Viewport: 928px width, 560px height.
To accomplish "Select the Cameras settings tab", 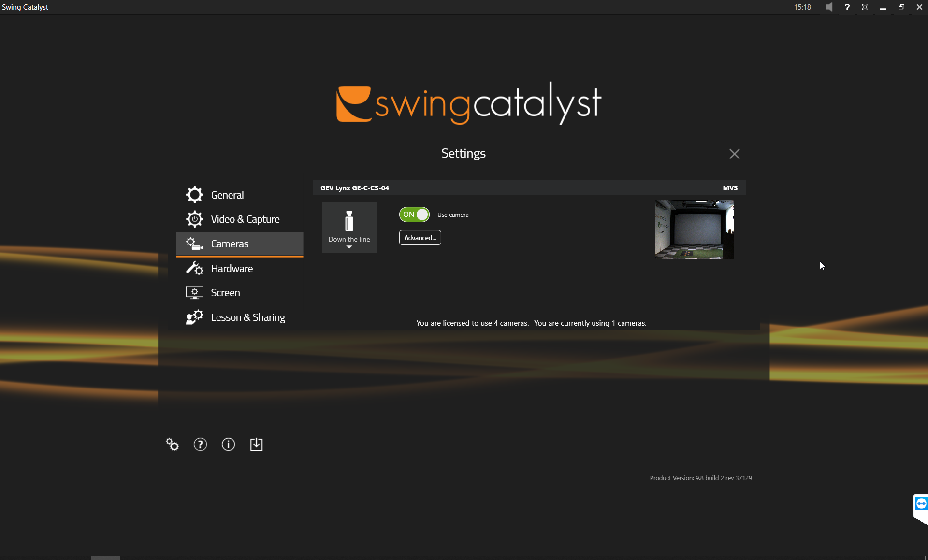I will point(230,244).
